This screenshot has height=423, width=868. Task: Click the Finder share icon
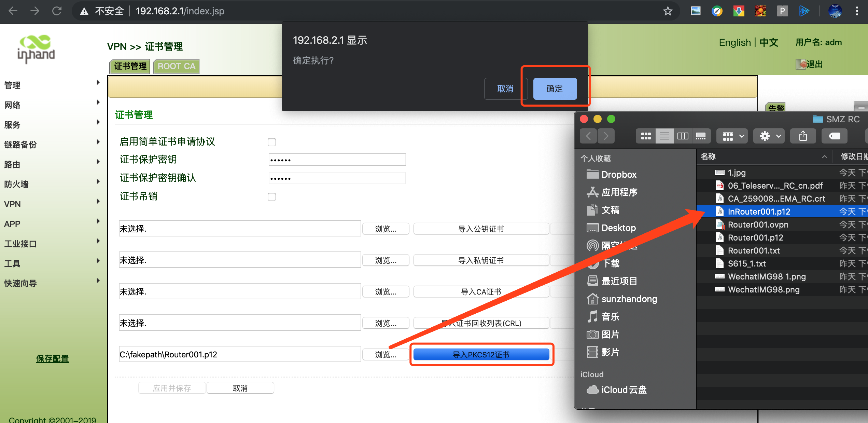coord(803,136)
